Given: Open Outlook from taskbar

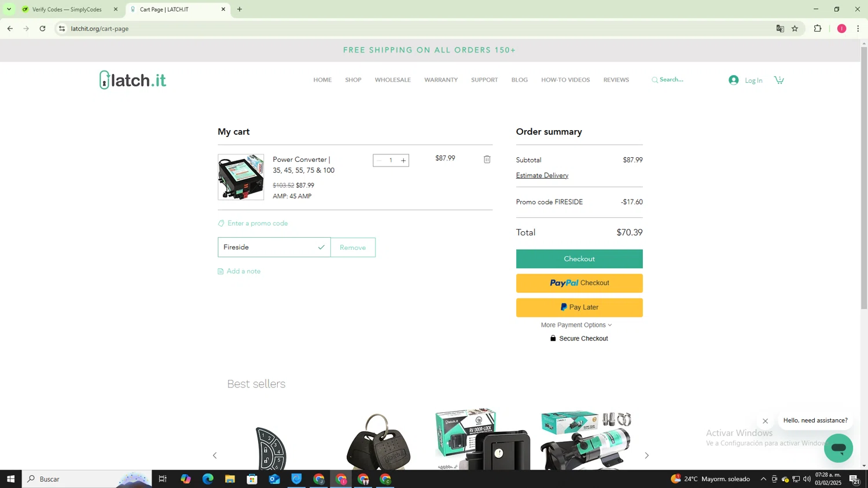Looking at the screenshot, I should pos(274,479).
